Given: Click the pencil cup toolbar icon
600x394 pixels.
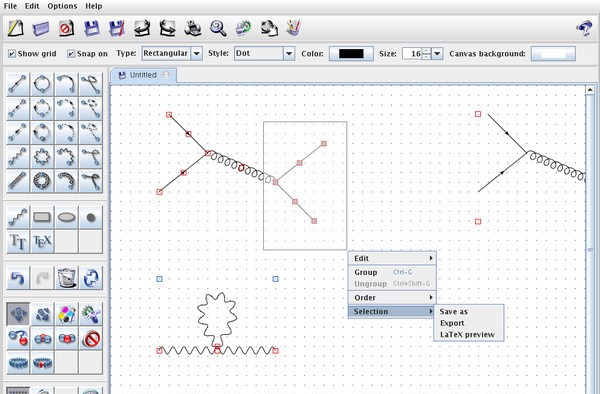Looking at the screenshot, I should [293, 28].
